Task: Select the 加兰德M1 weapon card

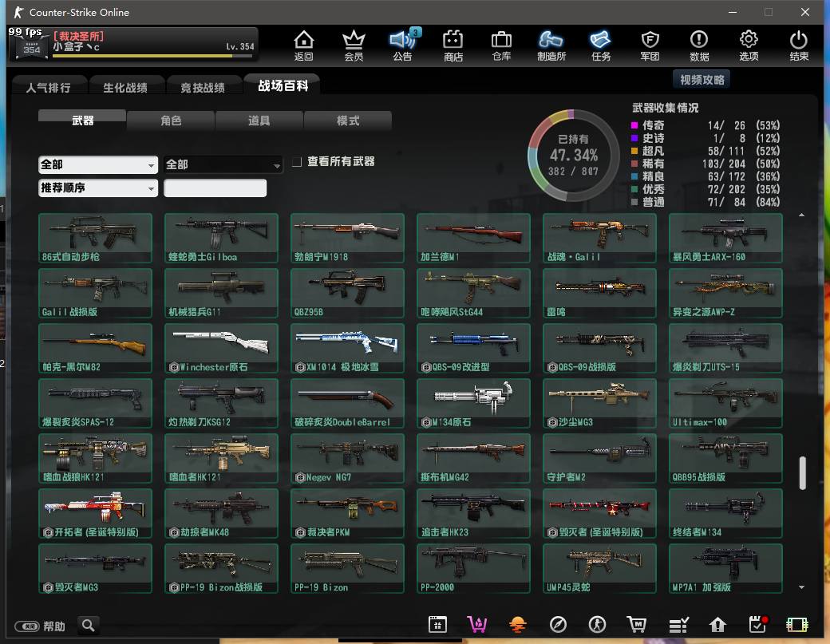Action: click(473, 238)
